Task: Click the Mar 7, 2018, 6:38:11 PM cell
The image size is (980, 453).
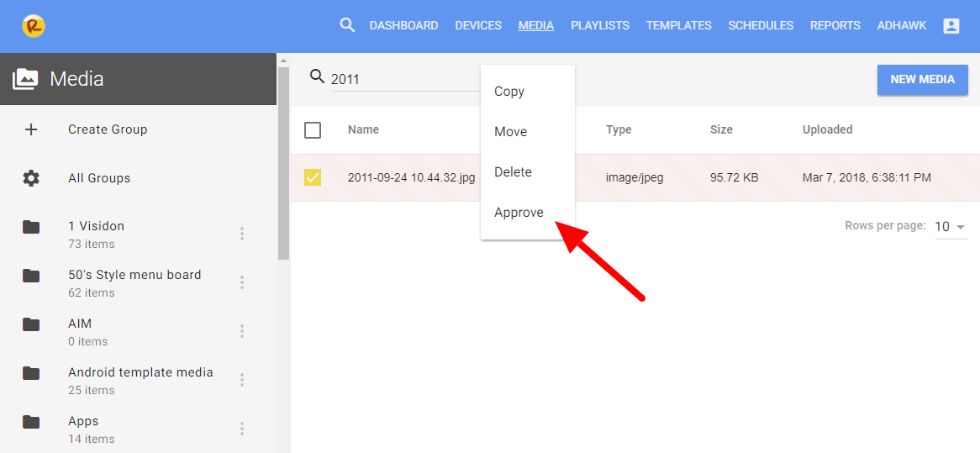Action: click(x=867, y=177)
